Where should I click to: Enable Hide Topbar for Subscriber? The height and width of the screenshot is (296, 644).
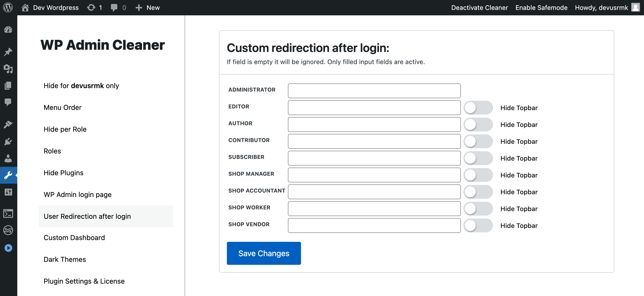[x=478, y=158]
